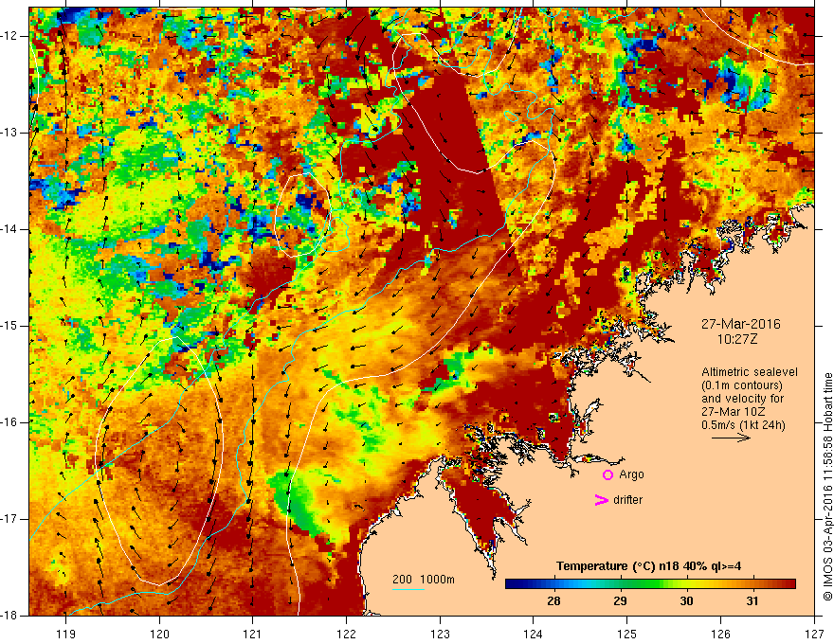Click the magenta drifter arrowhead legend symbol
This screenshot has height=644, width=834.
coord(602,500)
